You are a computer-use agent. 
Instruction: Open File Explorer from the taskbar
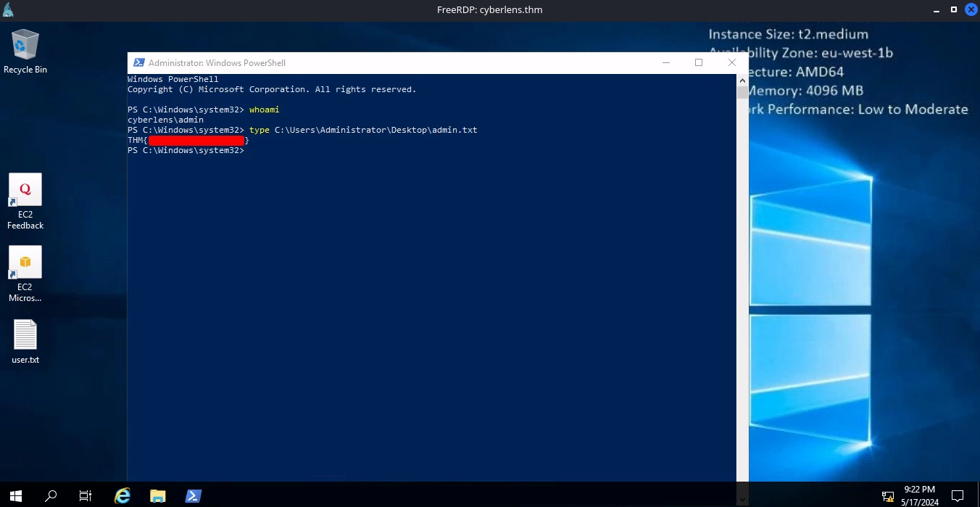pyautogui.click(x=157, y=496)
